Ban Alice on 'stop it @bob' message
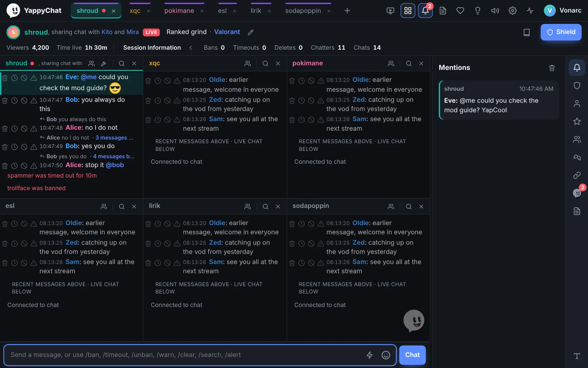This screenshot has height=368, width=588. click(x=24, y=166)
